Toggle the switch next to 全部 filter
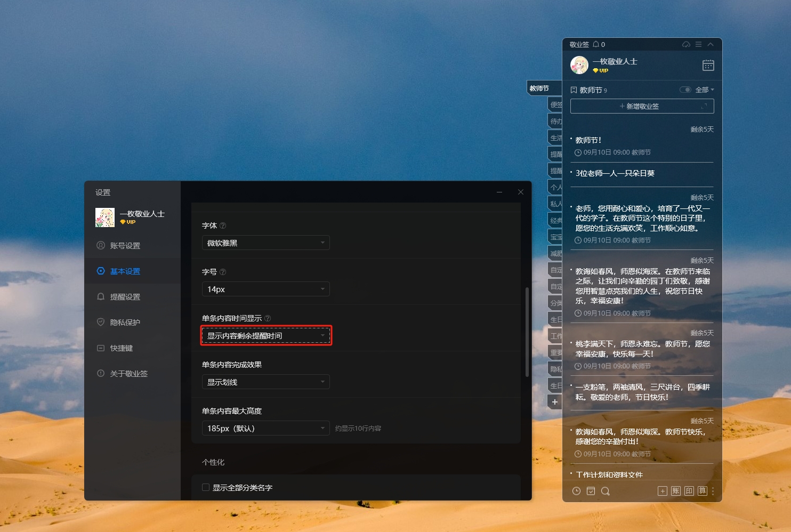This screenshot has height=532, width=791. [x=685, y=90]
